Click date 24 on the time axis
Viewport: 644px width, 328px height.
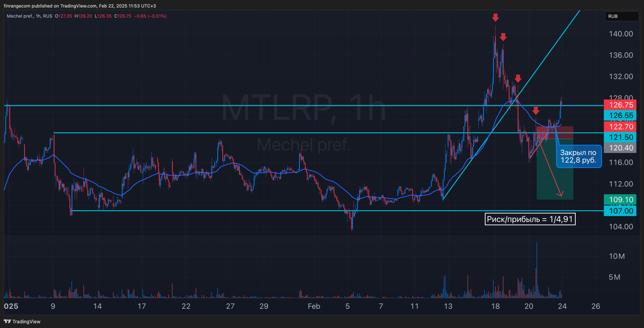pos(562,307)
